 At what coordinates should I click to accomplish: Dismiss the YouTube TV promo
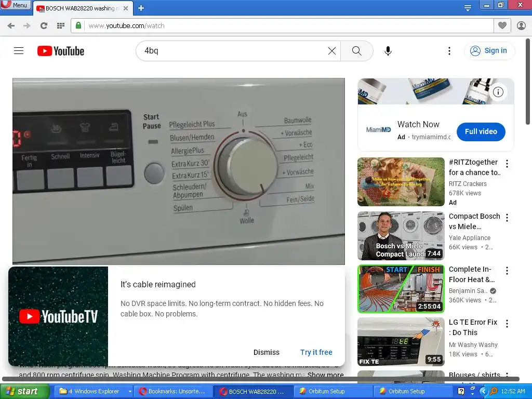coord(267,352)
